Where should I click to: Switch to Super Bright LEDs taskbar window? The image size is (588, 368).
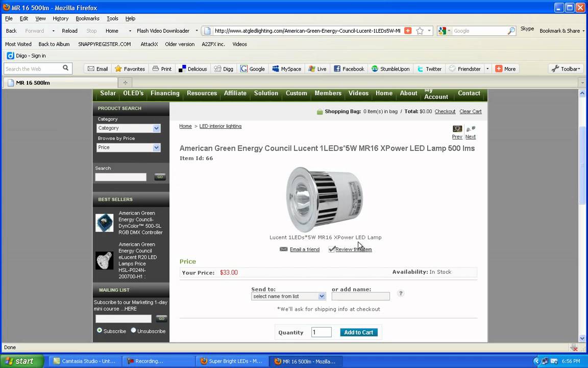tap(232, 361)
